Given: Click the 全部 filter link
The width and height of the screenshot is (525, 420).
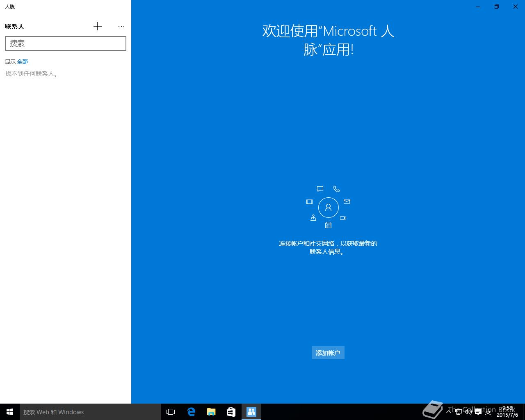Looking at the screenshot, I should click(x=23, y=62).
